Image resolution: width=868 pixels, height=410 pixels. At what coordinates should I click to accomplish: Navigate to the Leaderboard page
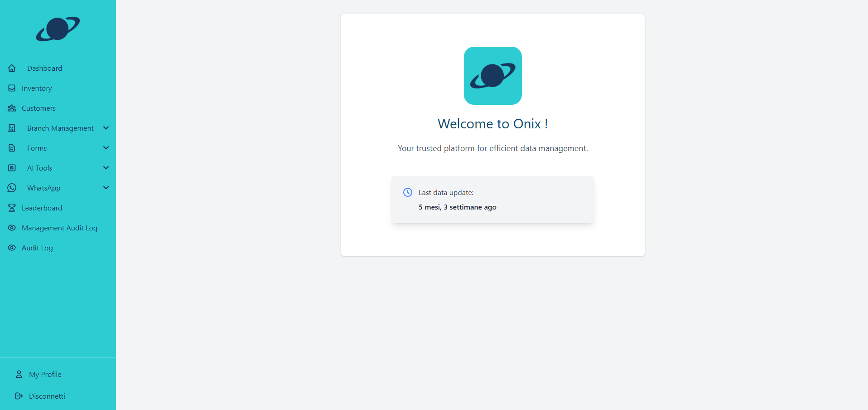(x=42, y=208)
